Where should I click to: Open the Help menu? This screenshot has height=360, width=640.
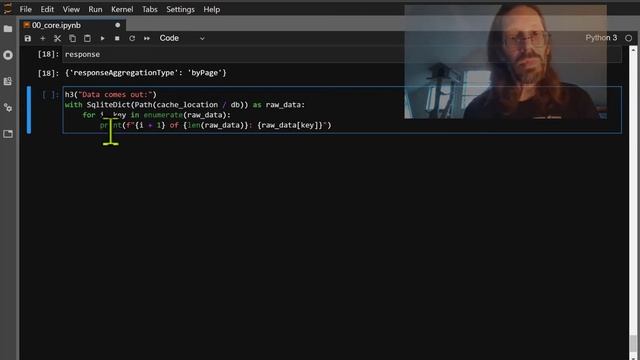tap(211, 9)
